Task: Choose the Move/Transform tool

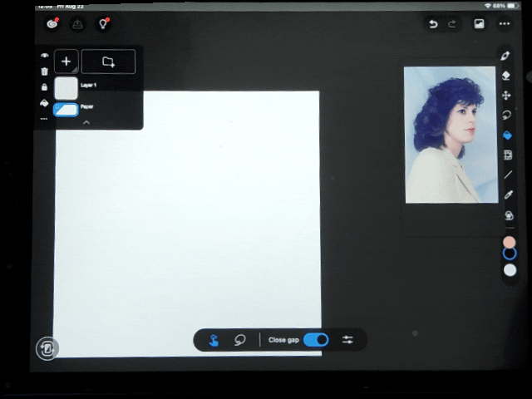Action: click(507, 96)
